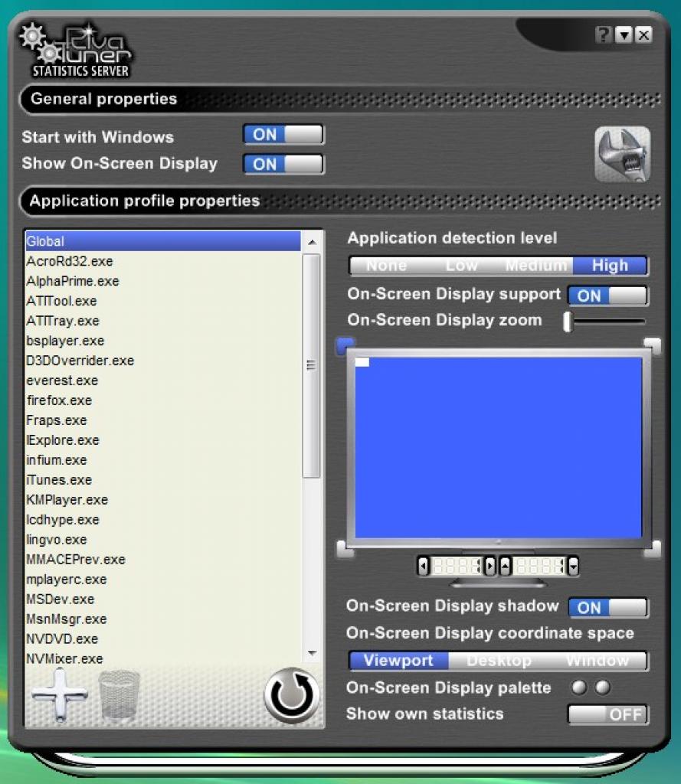Click the On-Screen Display zoom slider handle
Viewport: 681px width, 784px height.
point(568,322)
